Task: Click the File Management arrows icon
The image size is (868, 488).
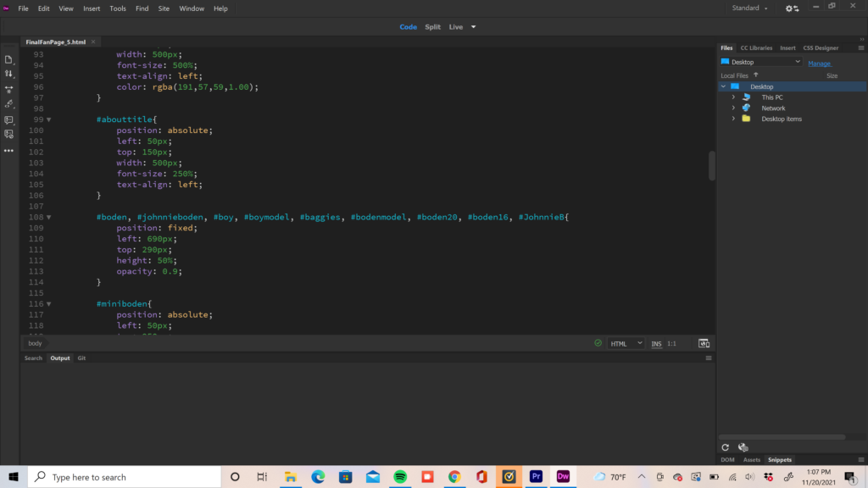Action: point(8,74)
